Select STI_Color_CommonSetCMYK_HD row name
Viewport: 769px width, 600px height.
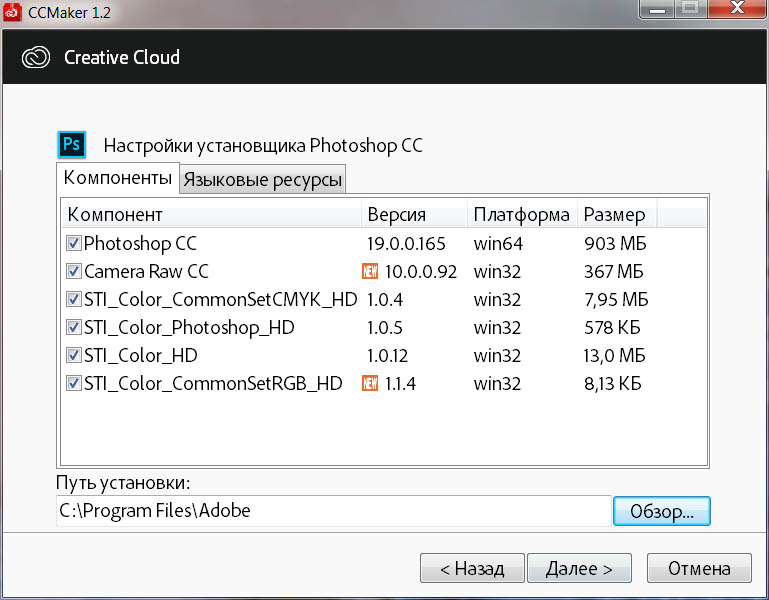pyautogui.click(x=220, y=299)
